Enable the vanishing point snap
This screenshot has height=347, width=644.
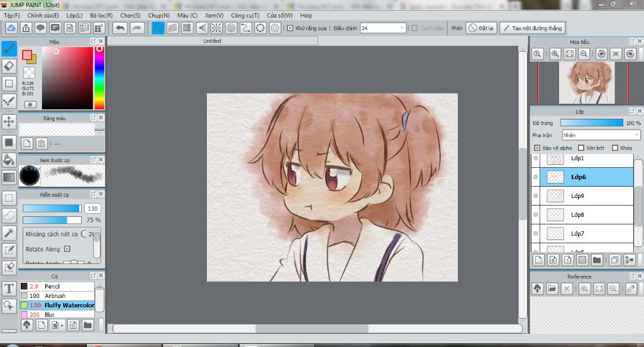tap(202, 28)
